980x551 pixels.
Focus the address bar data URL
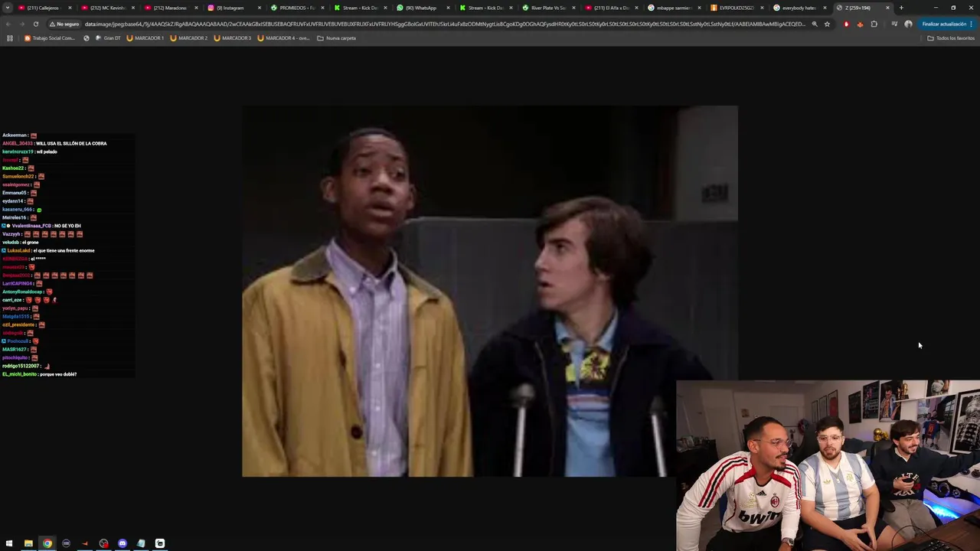click(444, 24)
